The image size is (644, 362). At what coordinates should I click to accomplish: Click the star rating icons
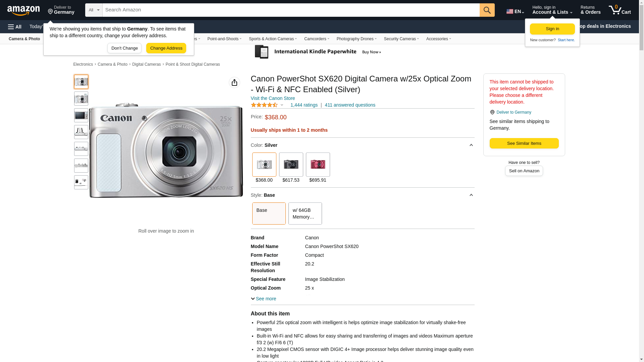click(x=264, y=105)
